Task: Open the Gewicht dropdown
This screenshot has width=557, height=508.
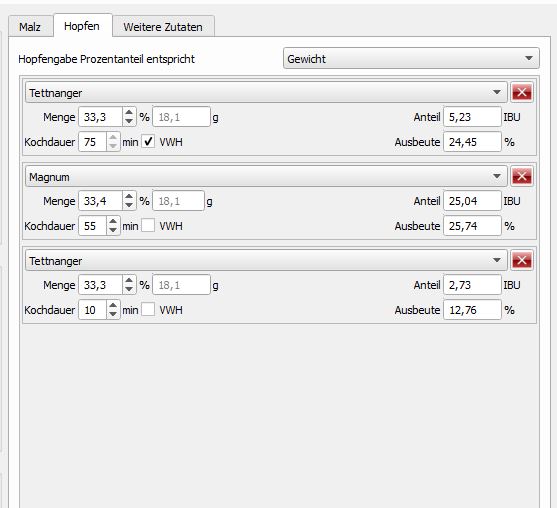Action: [x=411, y=59]
